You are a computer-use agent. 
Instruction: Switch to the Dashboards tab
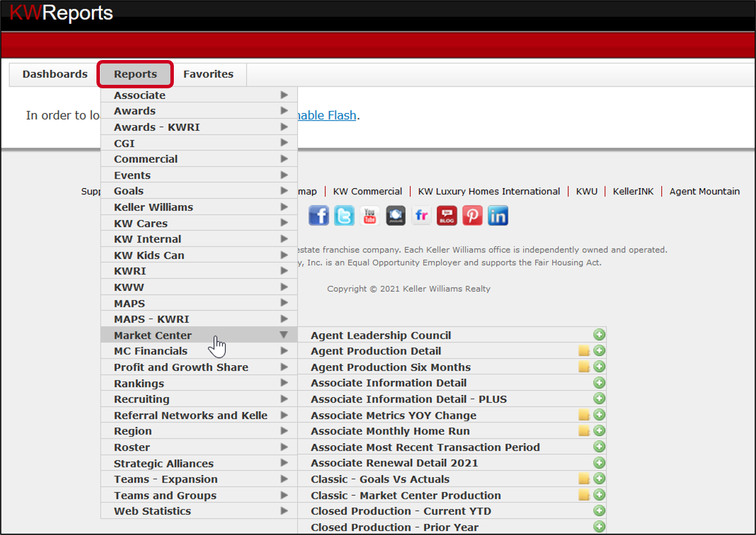point(55,74)
